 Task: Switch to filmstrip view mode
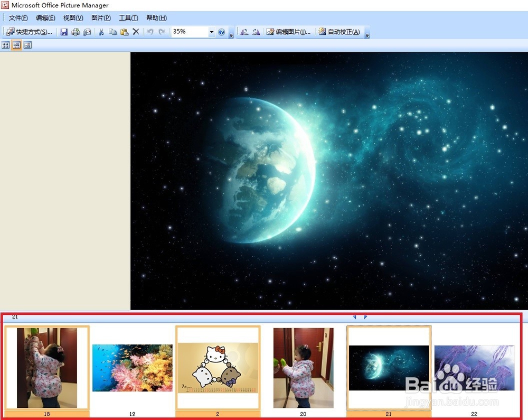[16, 45]
